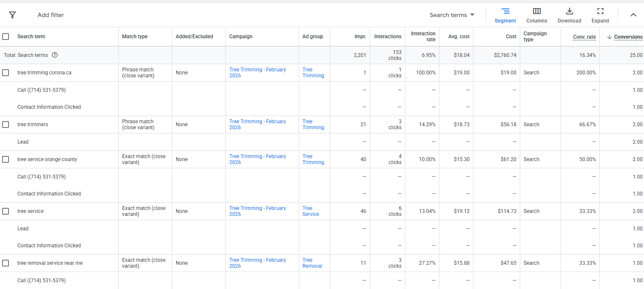The image size is (644, 289).
Task: Click the sort arrow on the Conversions header
Action: click(x=610, y=37)
